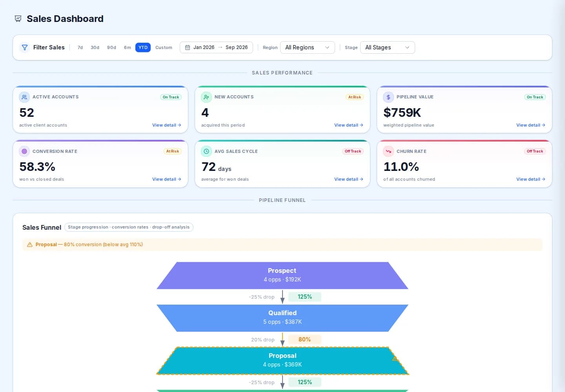Select the YTD time range

click(x=143, y=47)
